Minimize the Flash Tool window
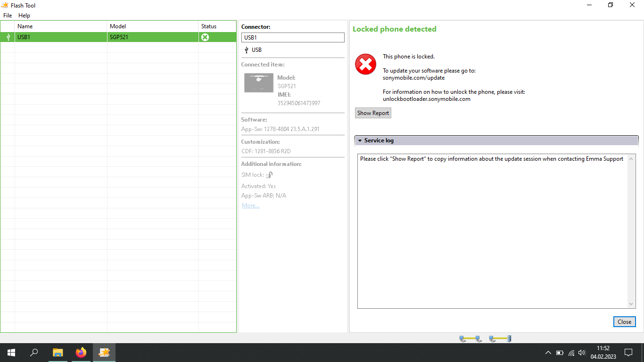 click(x=589, y=5)
